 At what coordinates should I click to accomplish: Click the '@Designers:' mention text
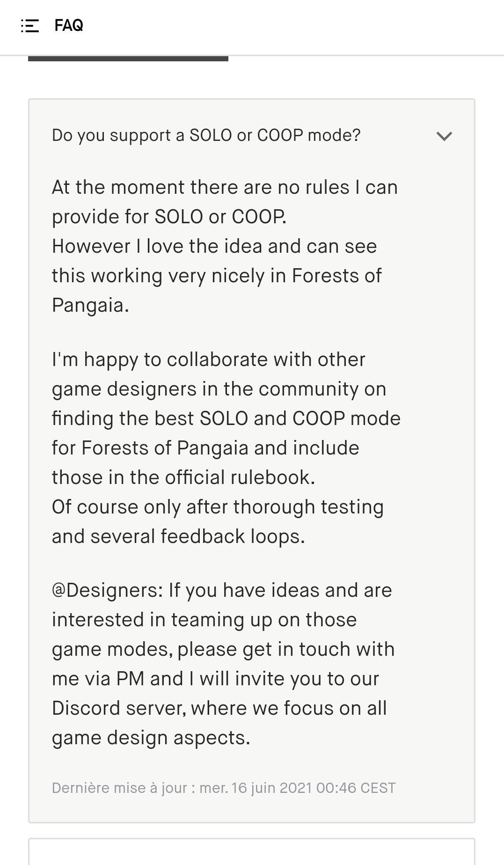[108, 590]
